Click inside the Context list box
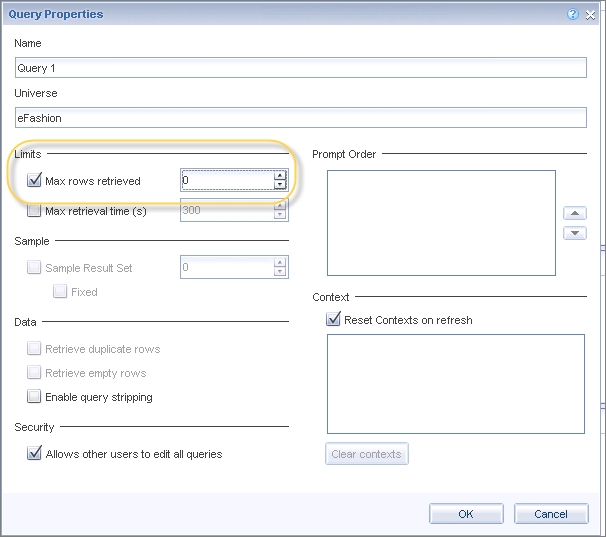 pyautogui.click(x=455, y=383)
